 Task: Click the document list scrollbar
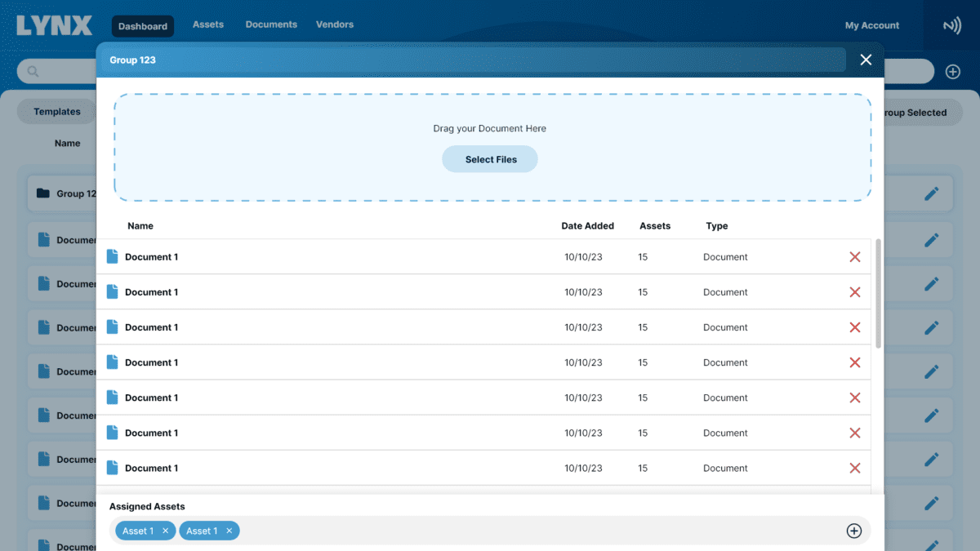[x=878, y=294]
